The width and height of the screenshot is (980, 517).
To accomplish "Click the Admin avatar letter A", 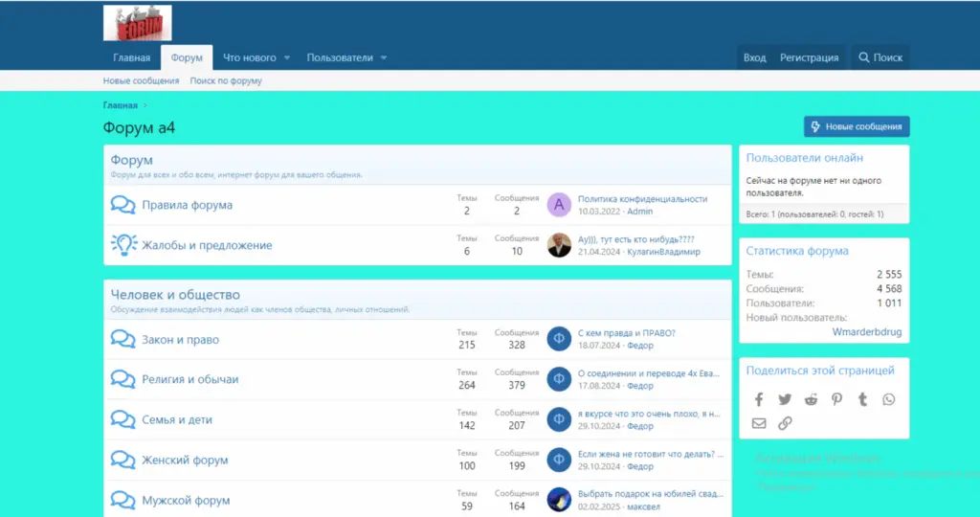I will point(559,205).
